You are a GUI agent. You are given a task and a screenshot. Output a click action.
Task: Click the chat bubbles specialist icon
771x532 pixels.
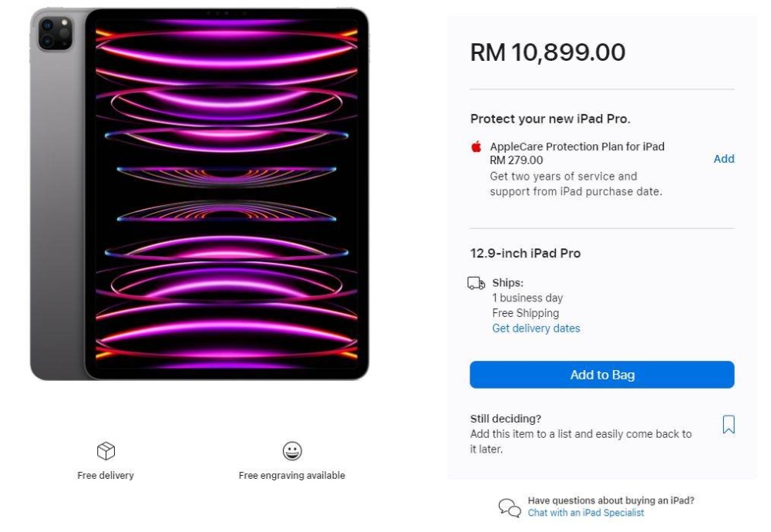tap(510, 507)
